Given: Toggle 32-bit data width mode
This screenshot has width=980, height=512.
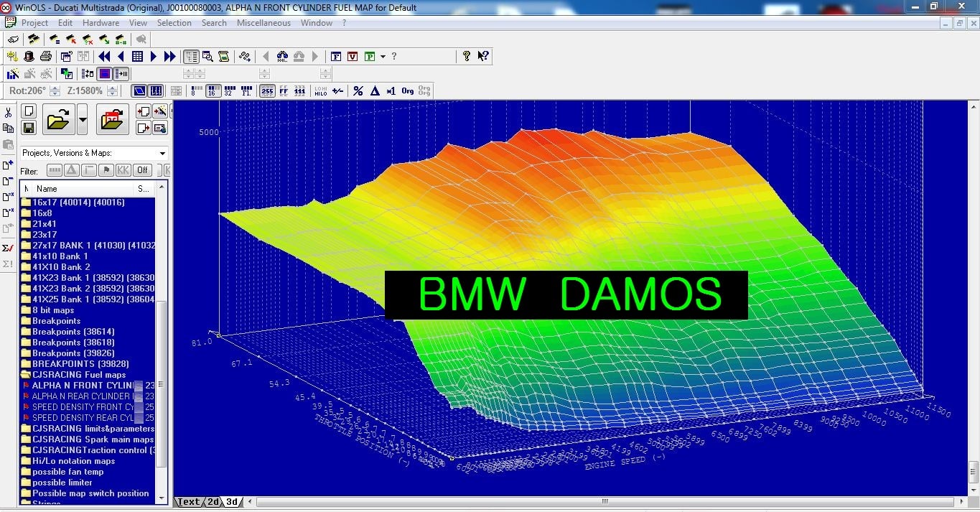Looking at the screenshot, I should click(x=229, y=91).
